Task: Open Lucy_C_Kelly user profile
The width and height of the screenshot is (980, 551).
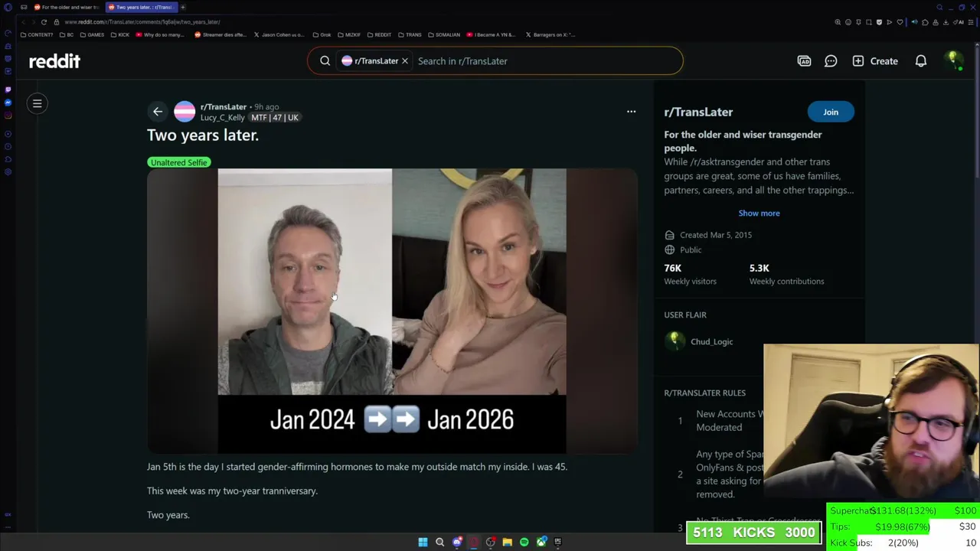Action: 223,118
